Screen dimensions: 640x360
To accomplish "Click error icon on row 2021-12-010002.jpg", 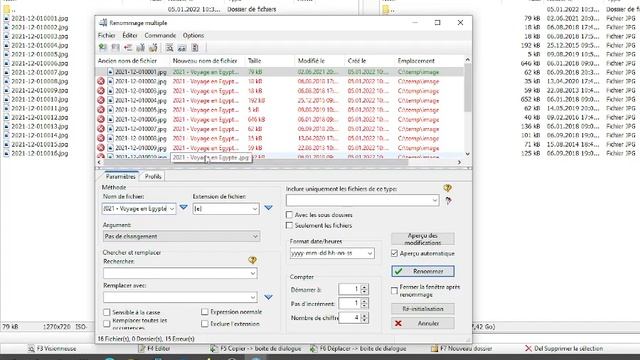I will (x=101, y=81).
